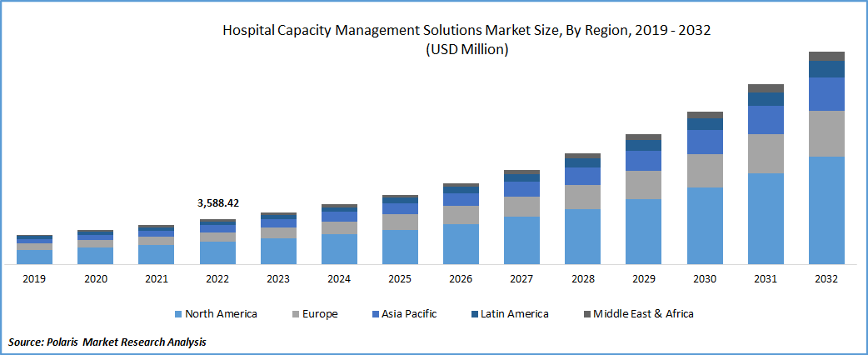Select Middle East & Africa segment of 2032 bar
868x355 pixels.
[x=826, y=57]
